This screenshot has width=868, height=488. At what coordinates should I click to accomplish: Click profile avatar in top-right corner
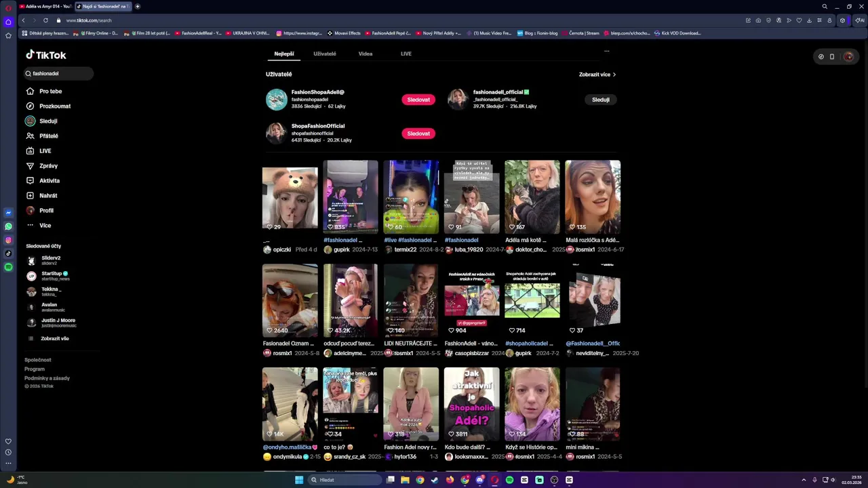click(848, 57)
